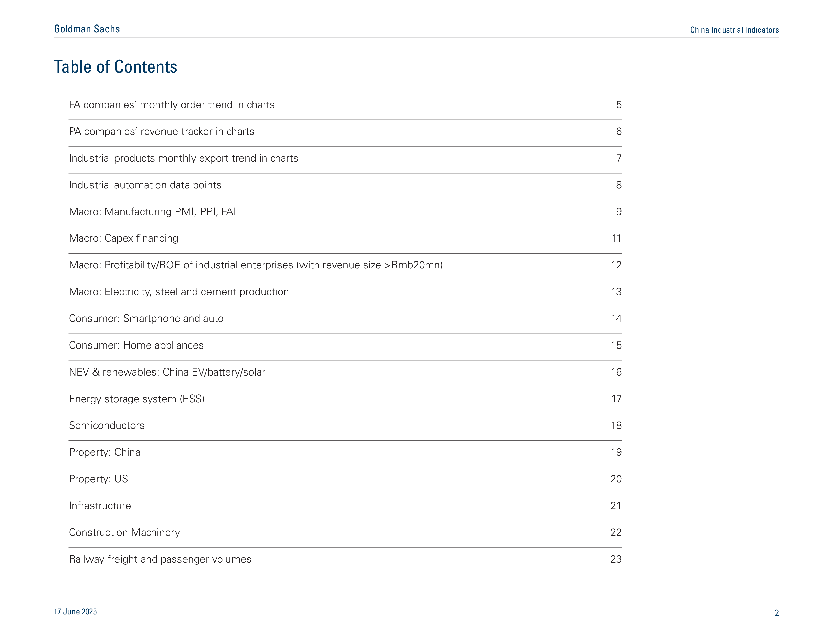Open 'Macro: Capex financing' entry
Screen dimensions: 834x644
(x=123, y=238)
